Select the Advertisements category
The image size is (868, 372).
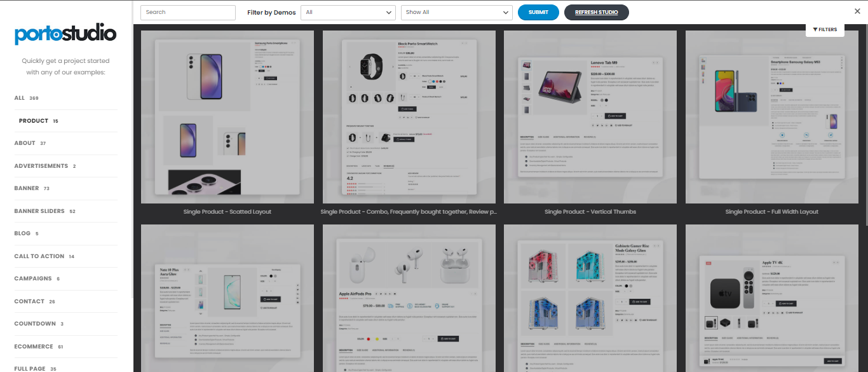(45, 166)
